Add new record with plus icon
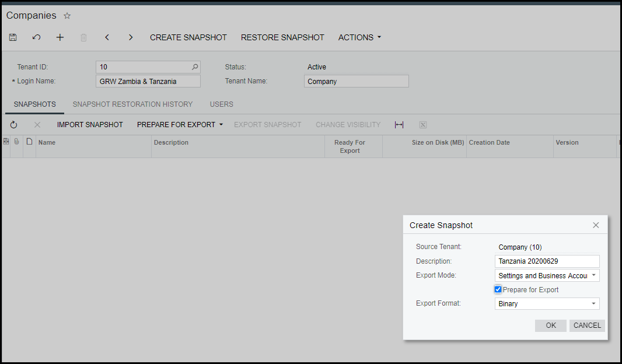 coord(60,37)
